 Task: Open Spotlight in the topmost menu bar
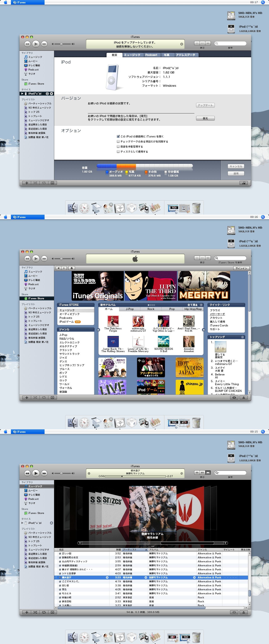click(263, 2)
